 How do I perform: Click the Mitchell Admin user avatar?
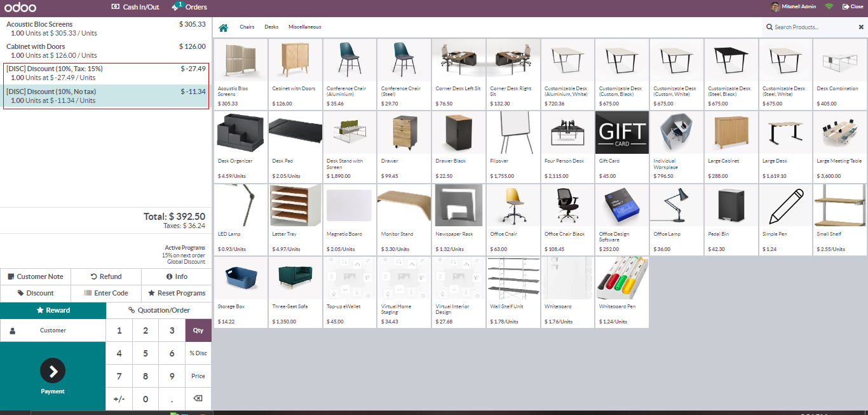click(775, 7)
